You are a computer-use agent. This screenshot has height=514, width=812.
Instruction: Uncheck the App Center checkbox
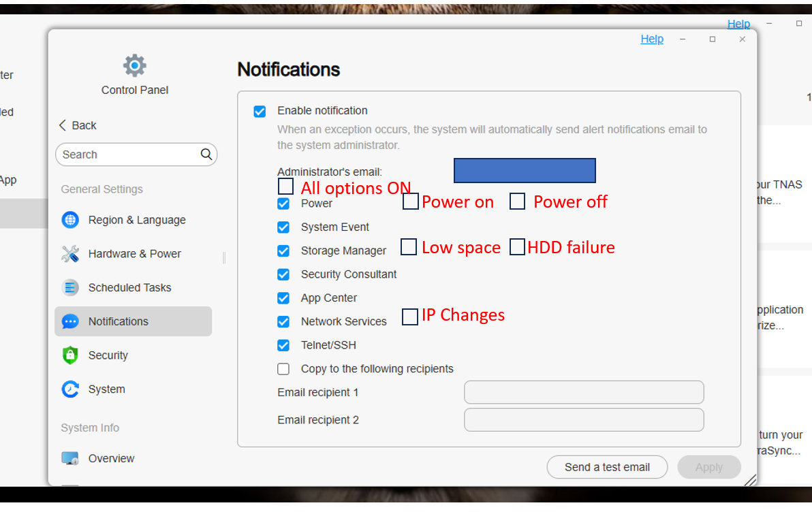point(283,298)
